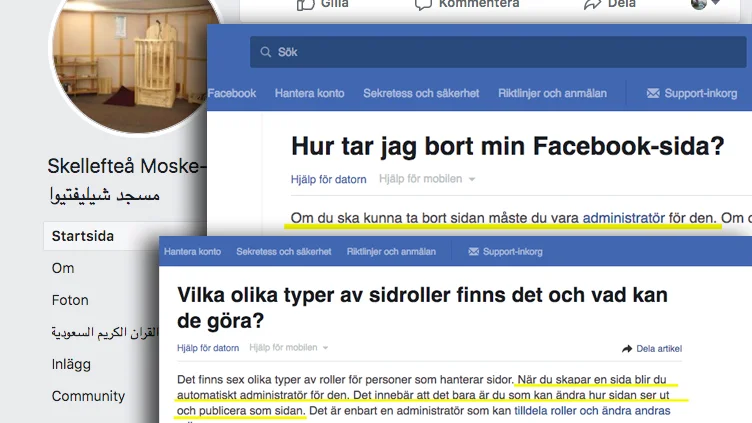Viewport: 752px width, 423px height.
Task: Open the Arabic القران الكريم sidebar item
Action: (105, 332)
